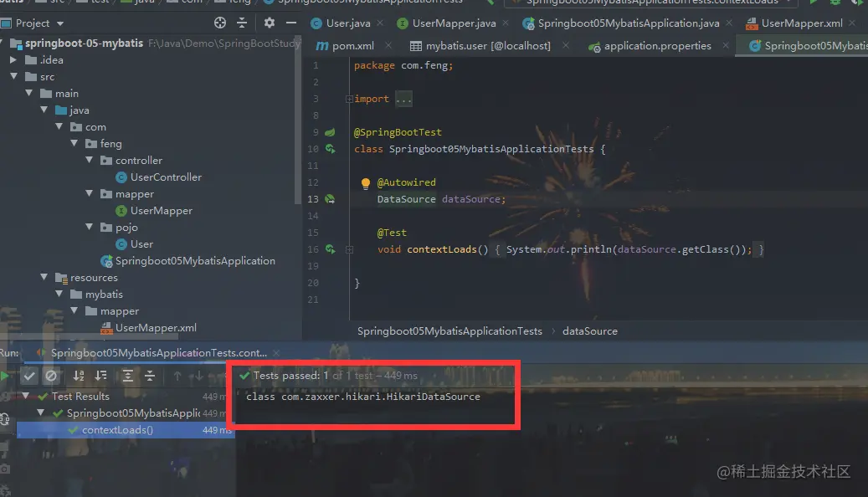868x497 pixels.
Task: Unfold the contextLoads method body on line 16
Action: pyautogui.click(x=349, y=249)
